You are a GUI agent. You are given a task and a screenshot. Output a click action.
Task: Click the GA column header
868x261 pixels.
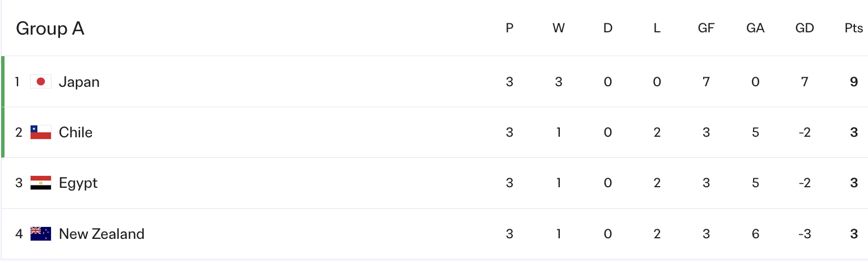click(755, 28)
